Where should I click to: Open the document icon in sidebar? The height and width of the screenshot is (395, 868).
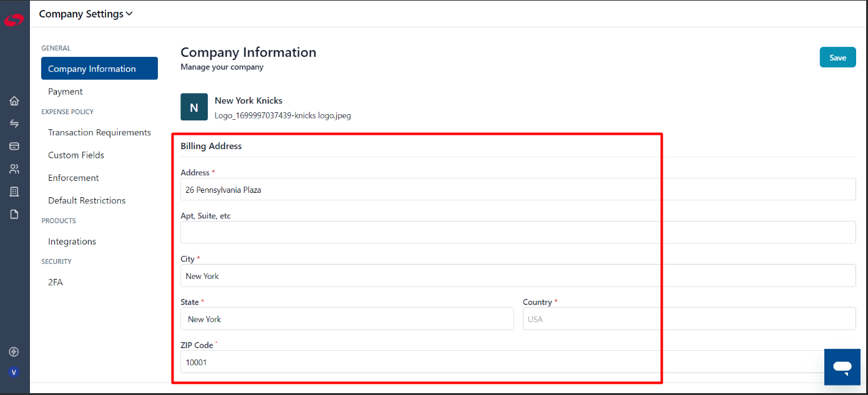14,214
